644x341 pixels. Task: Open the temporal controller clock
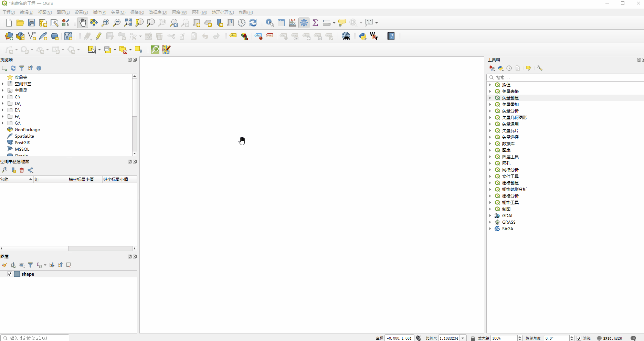click(242, 23)
